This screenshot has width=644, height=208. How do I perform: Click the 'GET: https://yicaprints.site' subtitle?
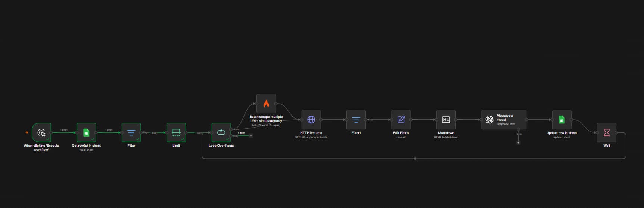pos(311,137)
